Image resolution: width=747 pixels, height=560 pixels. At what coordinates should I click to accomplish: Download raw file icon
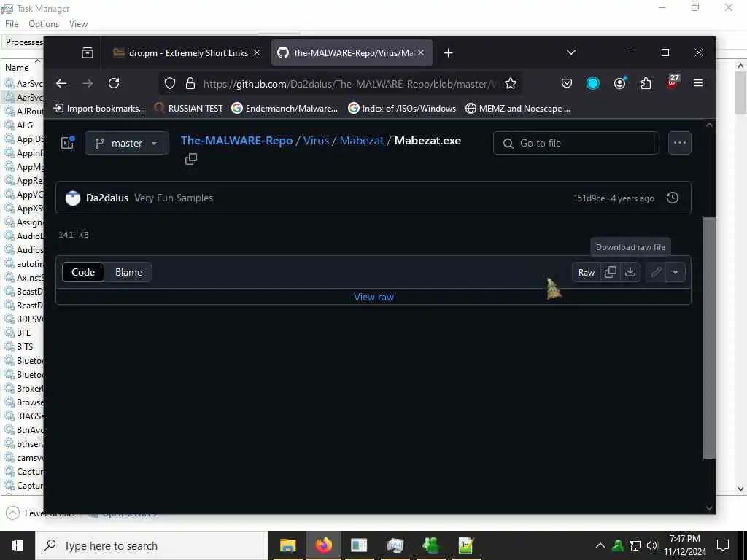pyautogui.click(x=630, y=272)
